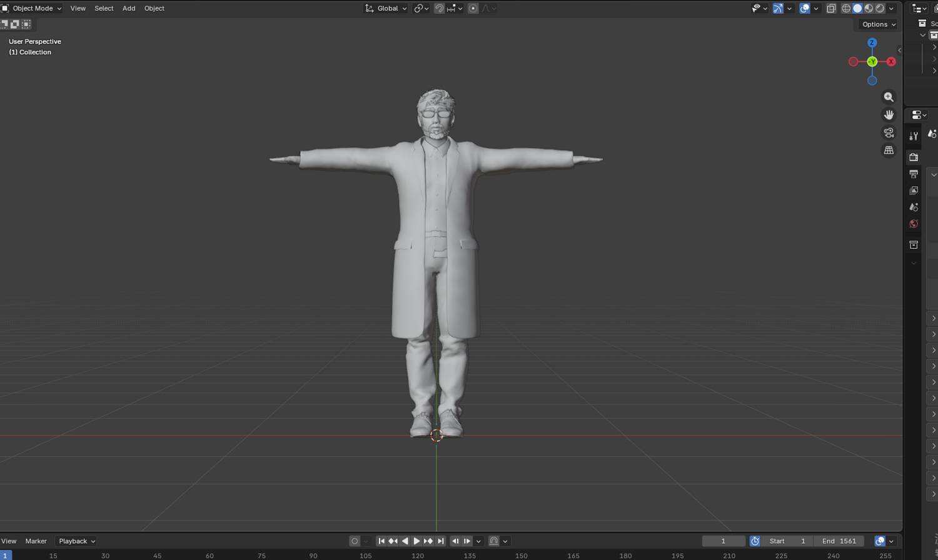Viewport: 938px width, 560px height.
Task: Open the keyframe jump options dropdown
Action: tap(478, 541)
